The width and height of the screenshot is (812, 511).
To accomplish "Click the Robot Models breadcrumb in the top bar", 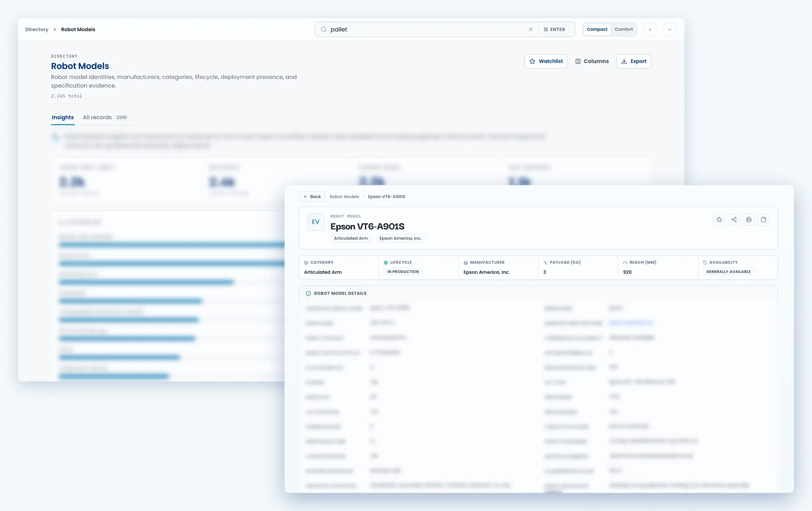I will 78,29.
